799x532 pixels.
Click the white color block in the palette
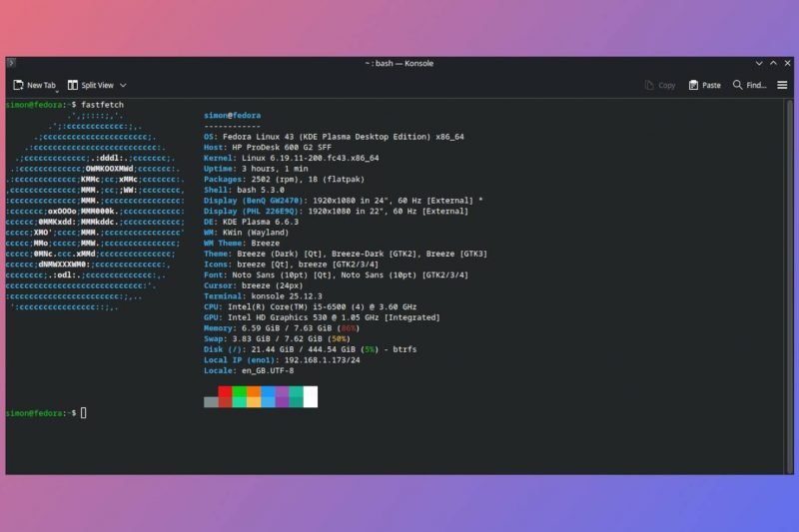310,396
